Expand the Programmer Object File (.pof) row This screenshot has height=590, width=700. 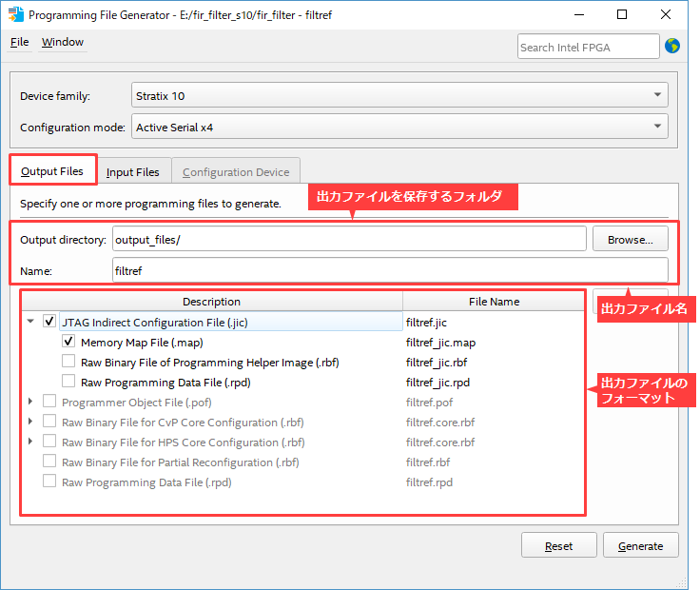click(x=31, y=403)
